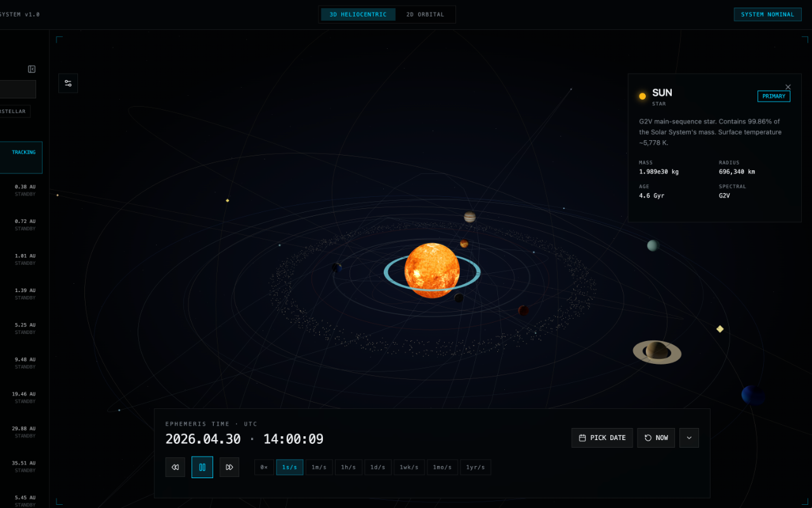Click the spectral value G2V

pos(724,196)
